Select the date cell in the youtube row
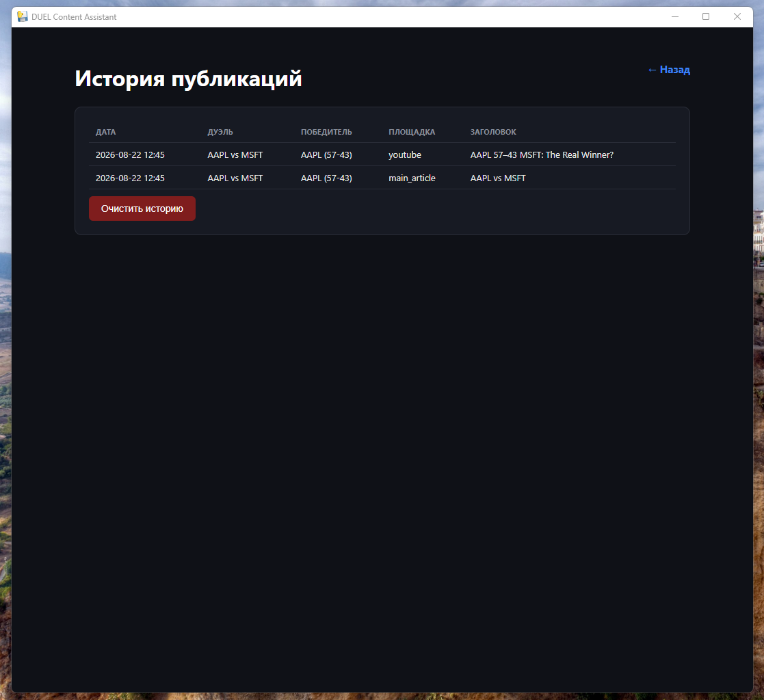 (x=130, y=155)
